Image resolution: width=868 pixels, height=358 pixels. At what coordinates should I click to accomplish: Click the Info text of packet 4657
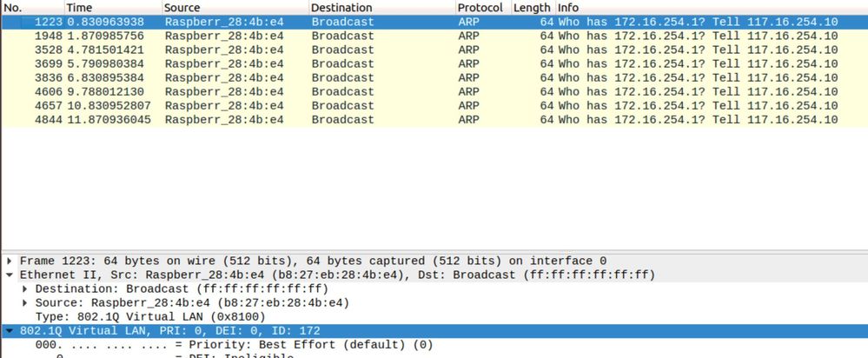(698, 106)
